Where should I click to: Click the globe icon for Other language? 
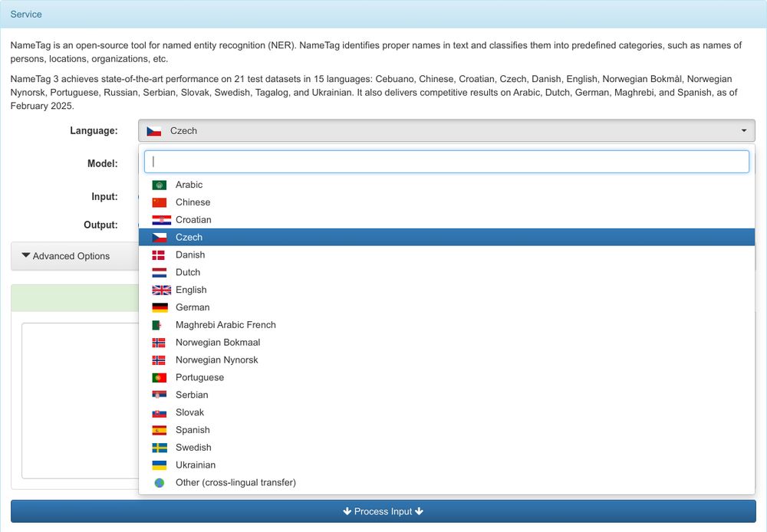(159, 483)
